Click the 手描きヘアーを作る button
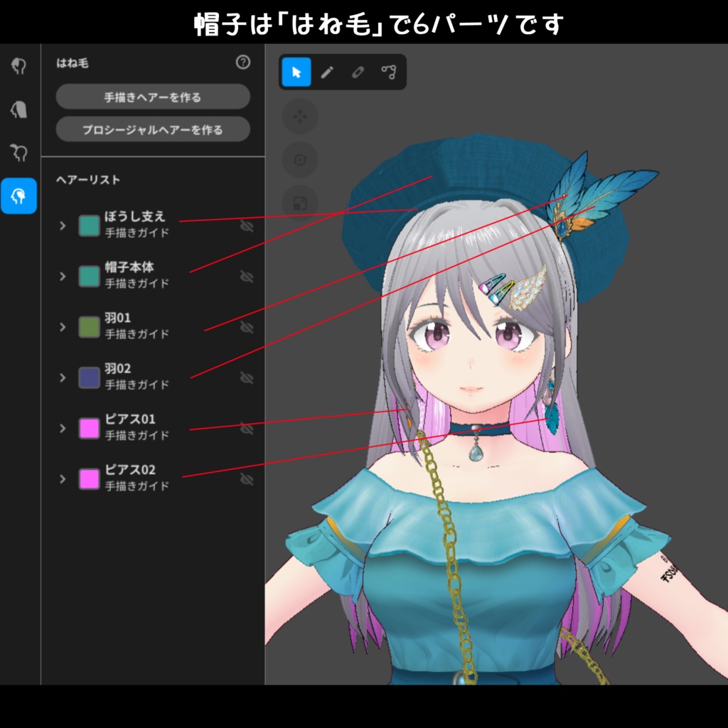The height and width of the screenshot is (728, 728). pyautogui.click(x=152, y=97)
